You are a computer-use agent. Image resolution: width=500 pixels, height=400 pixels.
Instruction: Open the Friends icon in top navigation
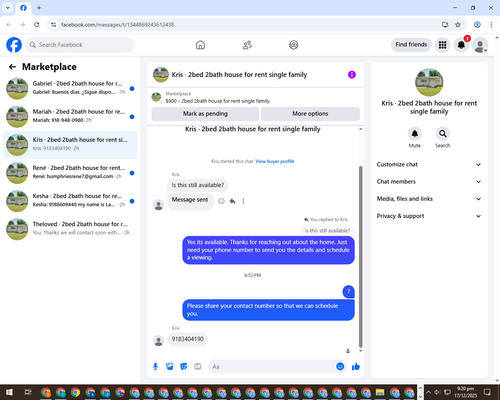tap(247, 45)
